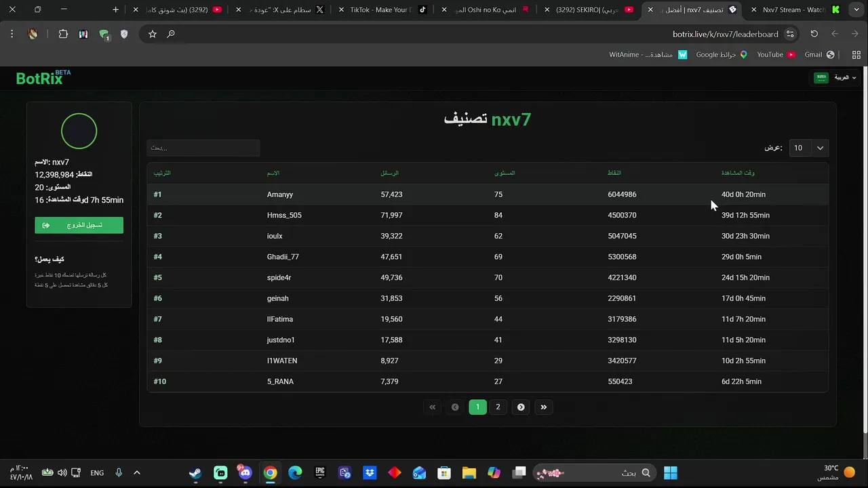Select the active page 1 button
Screen dimensions: 868x488
[477, 407]
